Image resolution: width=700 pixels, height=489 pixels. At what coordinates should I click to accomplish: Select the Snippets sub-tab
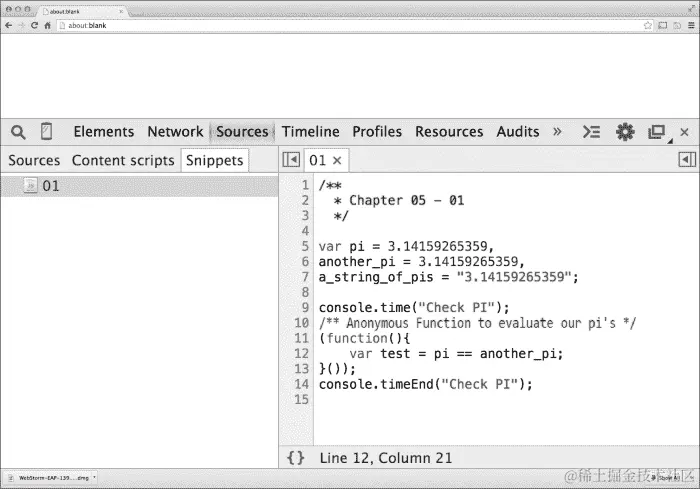pyautogui.click(x=215, y=160)
